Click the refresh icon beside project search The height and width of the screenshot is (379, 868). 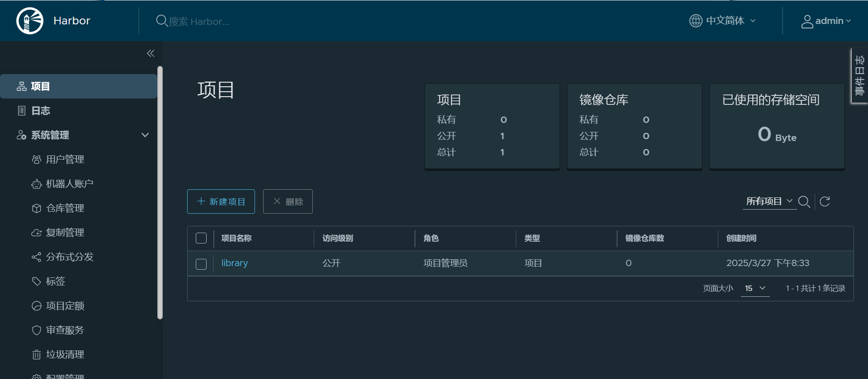tap(825, 201)
